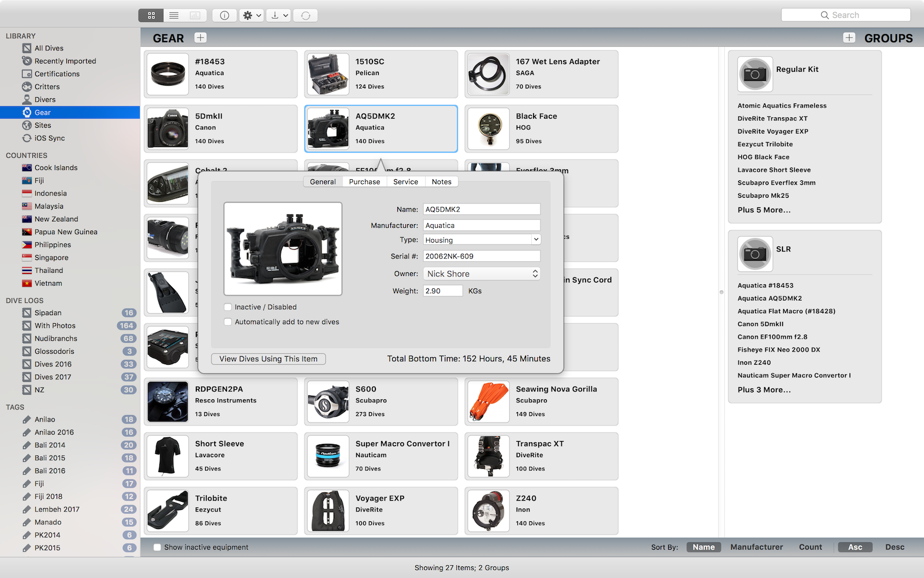Viewport: 924px width, 578px height.
Task: Add new gear with plus icon
Action: 200,38
